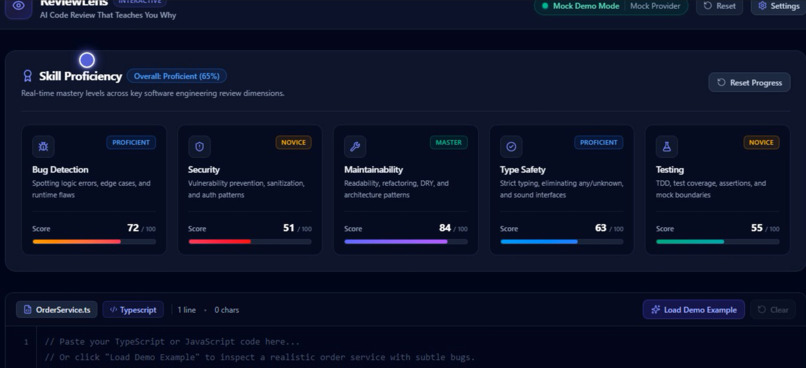Image resolution: width=806 pixels, height=368 pixels.
Task: Click the Type Safety checkmark circle icon
Action: click(x=511, y=147)
